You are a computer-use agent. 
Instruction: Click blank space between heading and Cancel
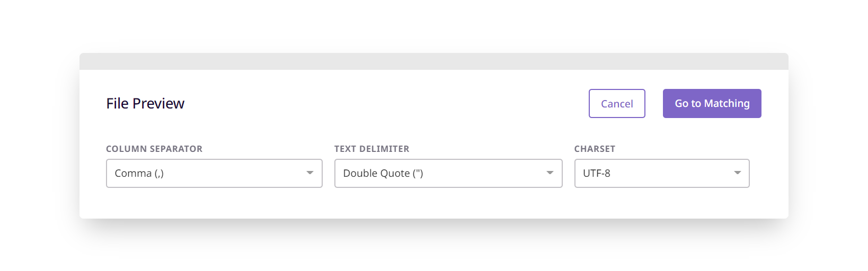387,103
